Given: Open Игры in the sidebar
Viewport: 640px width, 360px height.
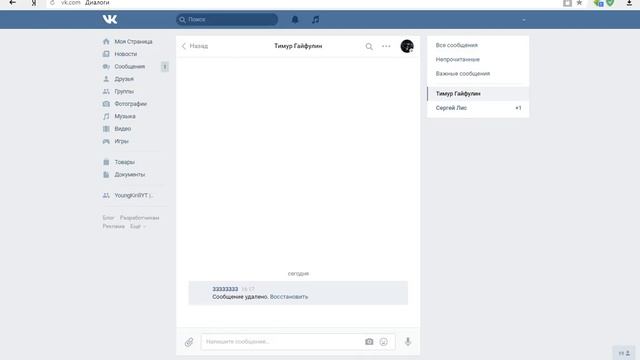Looking at the screenshot, I should coord(121,141).
